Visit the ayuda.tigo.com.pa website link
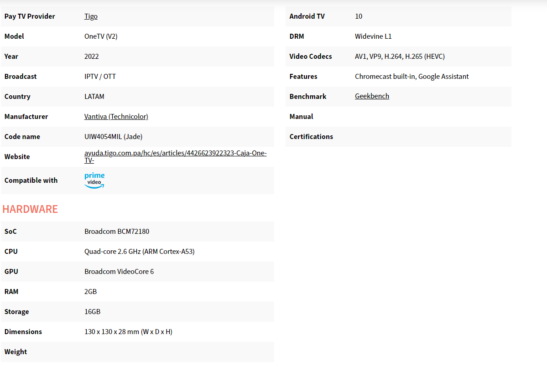Viewport: 547px width, 392px height. coord(175,154)
